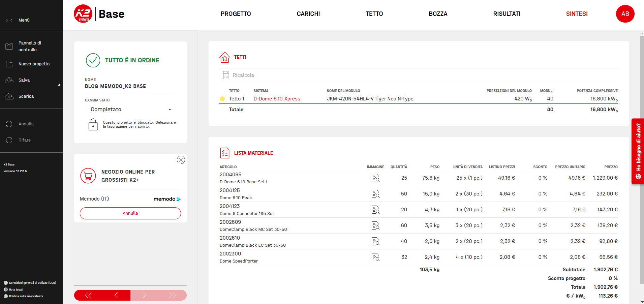Open the 'Ho bisogno di aiuto?' help tab
This screenshot has width=644, height=304.
[x=638, y=151]
